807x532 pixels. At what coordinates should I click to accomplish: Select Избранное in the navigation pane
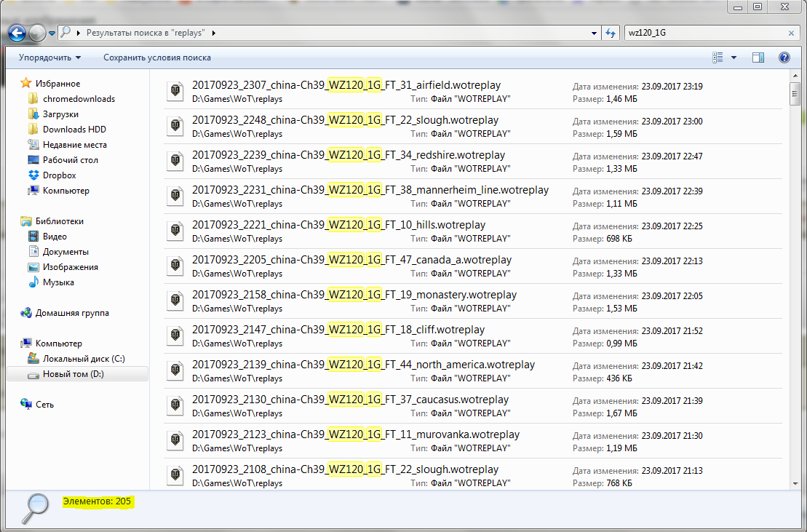(x=57, y=84)
